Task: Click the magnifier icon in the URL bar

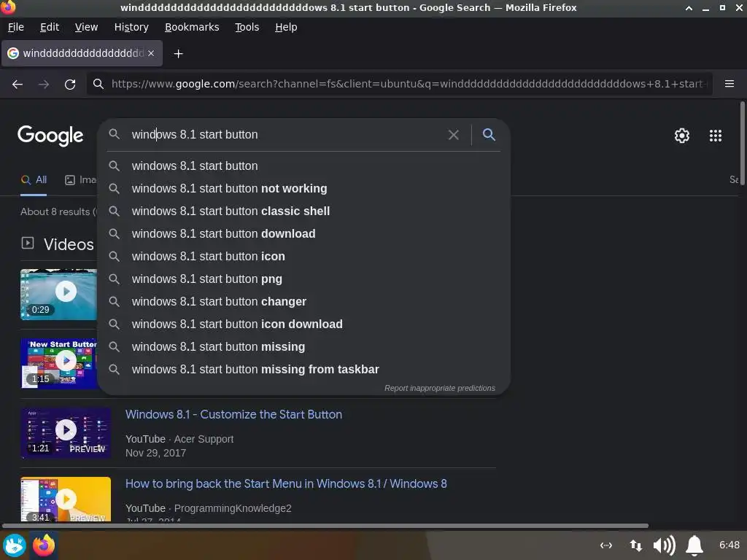Action: pos(98,84)
